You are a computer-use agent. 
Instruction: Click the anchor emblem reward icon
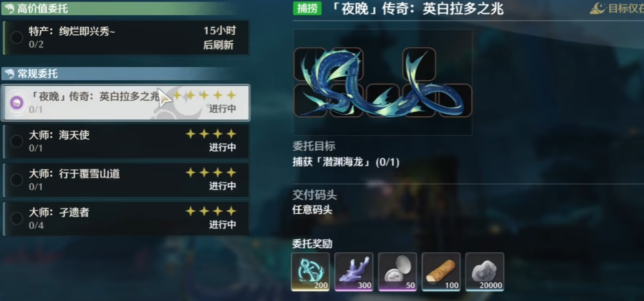click(x=311, y=272)
